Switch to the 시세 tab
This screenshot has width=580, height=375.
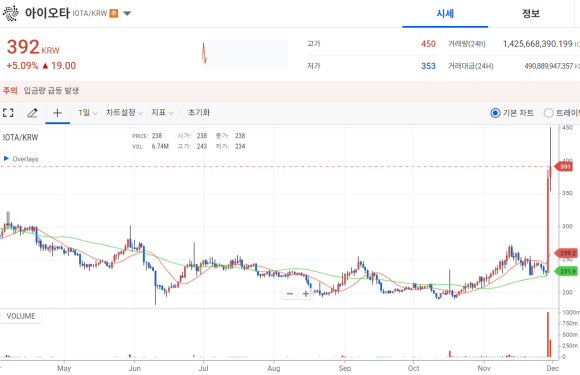tap(445, 14)
